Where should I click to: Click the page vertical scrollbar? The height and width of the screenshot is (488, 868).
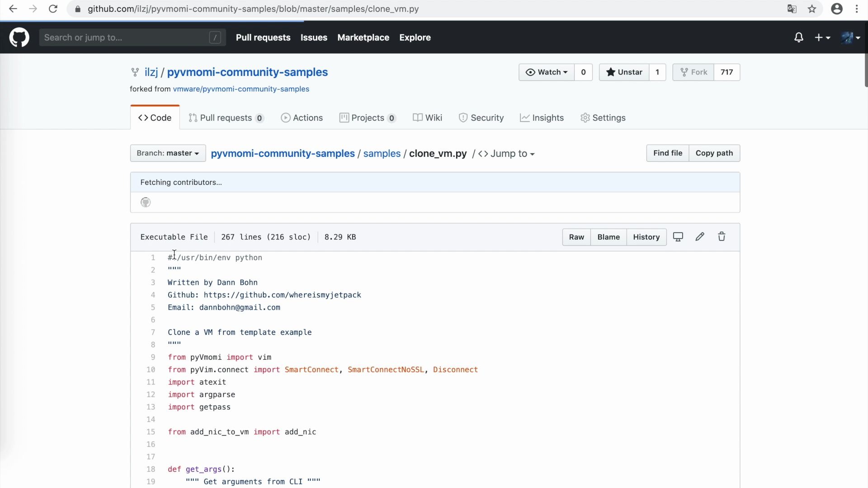[866, 70]
